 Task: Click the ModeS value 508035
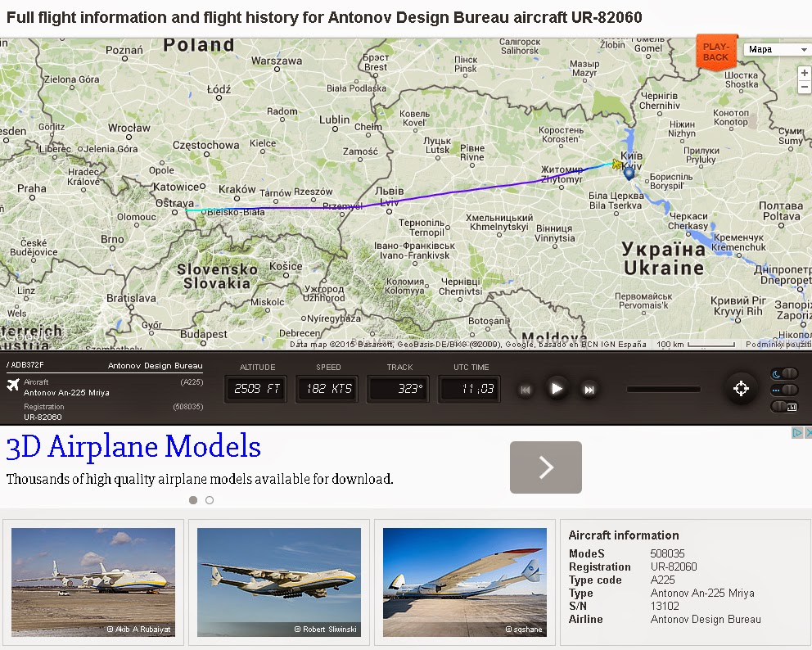click(x=667, y=553)
